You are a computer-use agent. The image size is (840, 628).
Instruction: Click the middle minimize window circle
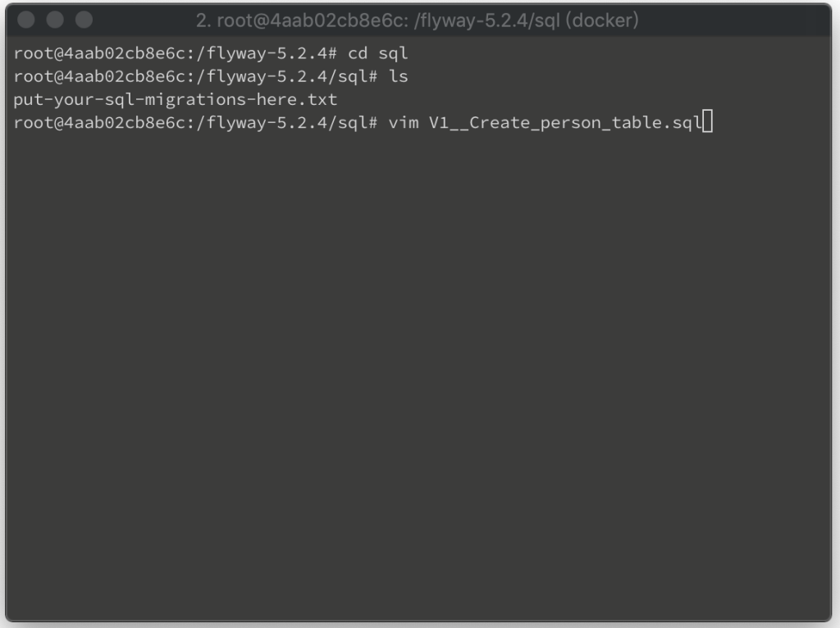55,20
